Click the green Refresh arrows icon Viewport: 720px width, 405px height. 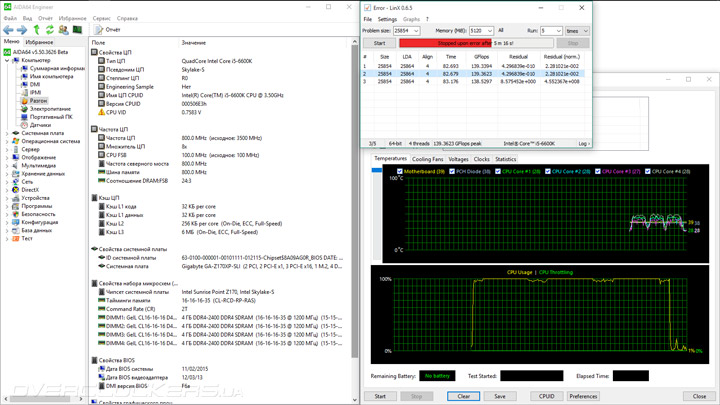[50, 30]
